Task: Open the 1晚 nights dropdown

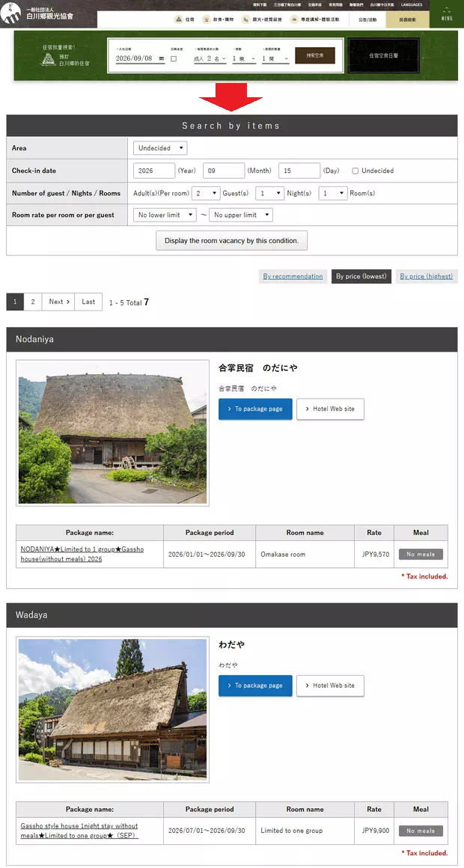Action: point(244,58)
